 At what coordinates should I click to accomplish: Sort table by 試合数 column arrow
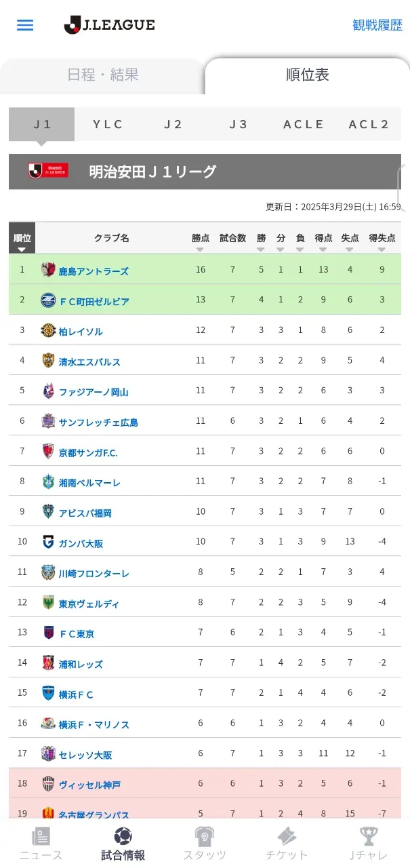[232, 250]
